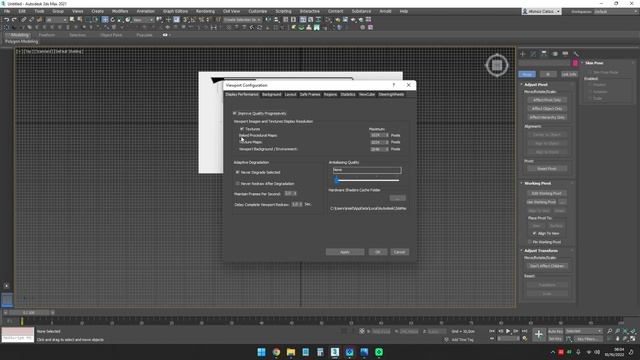Viewport: 640px width, 360px height.
Task: Click the Reset Pivot button
Action: 547,169
